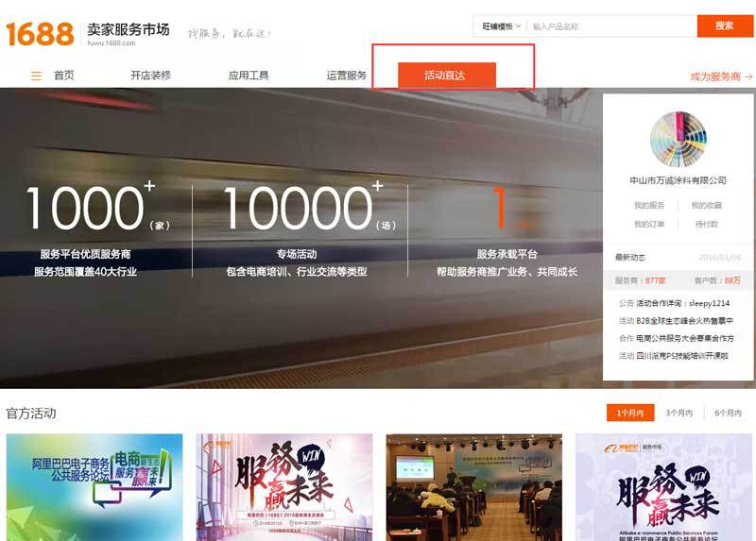Open the 开店装修 navigation tab
The height and width of the screenshot is (541, 756).
point(150,76)
